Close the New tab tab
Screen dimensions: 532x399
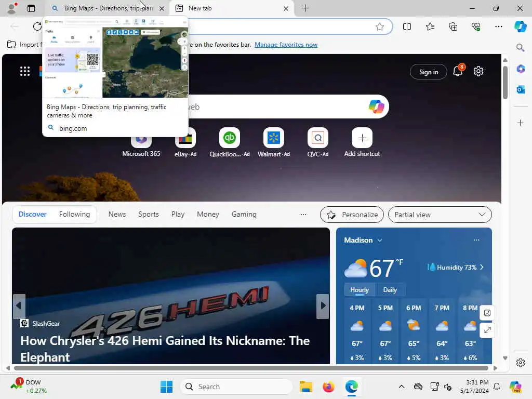[x=286, y=8]
